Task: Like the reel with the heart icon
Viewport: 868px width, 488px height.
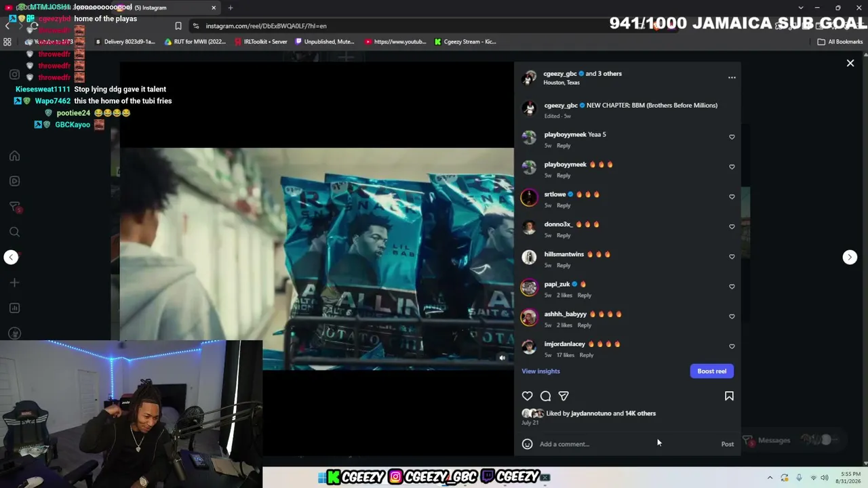Action: click(x=527, y=396)
